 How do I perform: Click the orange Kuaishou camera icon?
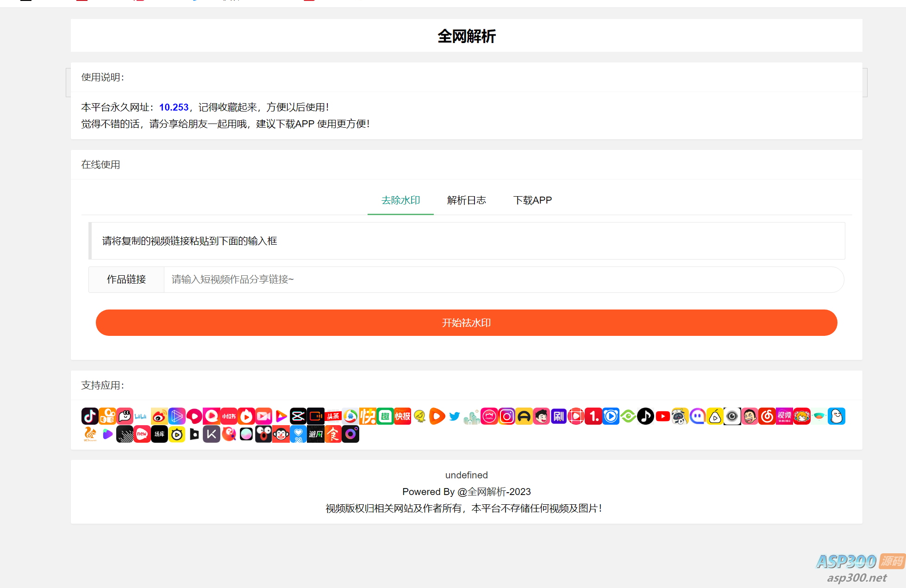(x=107, y=416)
